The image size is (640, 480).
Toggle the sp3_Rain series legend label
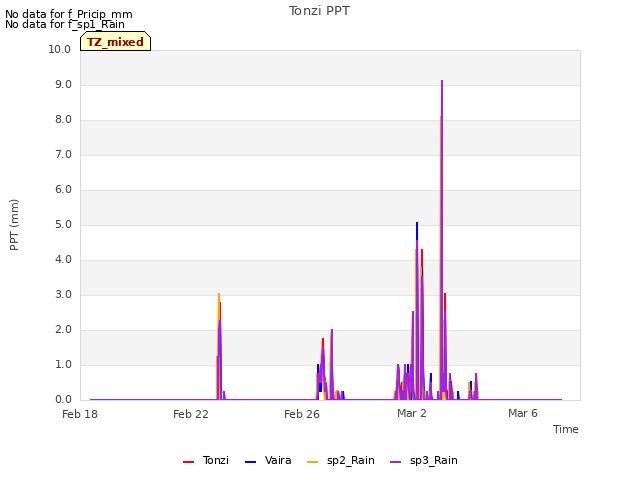point(433,461)
